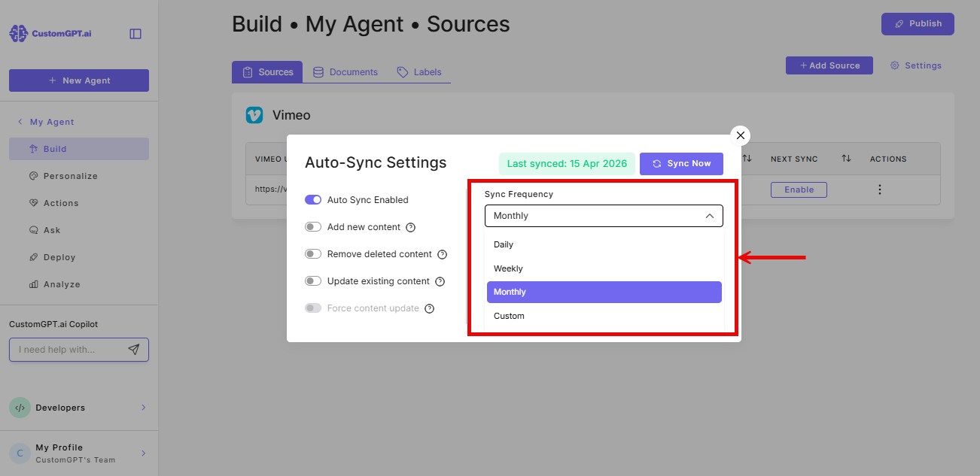The height and width of the screenshot is (476, 980).
Task: Collapse the sidebar using the panel icon
Action: click(x=135, y=33)
